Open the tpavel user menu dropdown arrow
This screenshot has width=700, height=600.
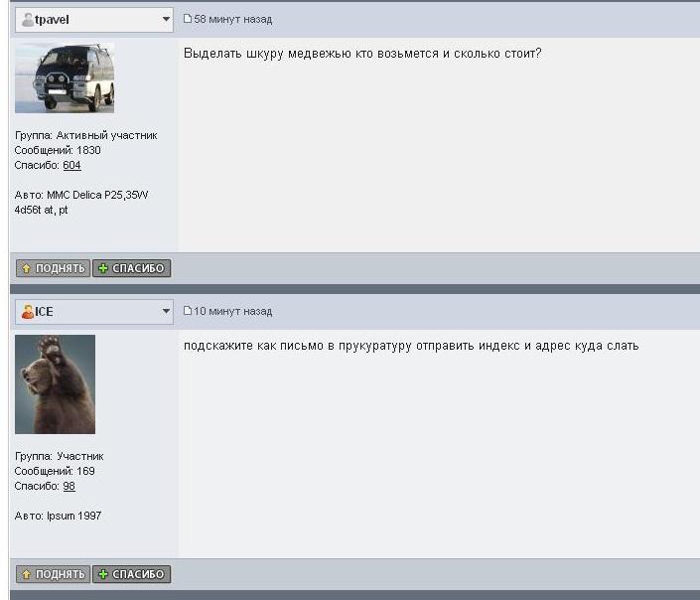pyautogui.click(x=166, y=19)
